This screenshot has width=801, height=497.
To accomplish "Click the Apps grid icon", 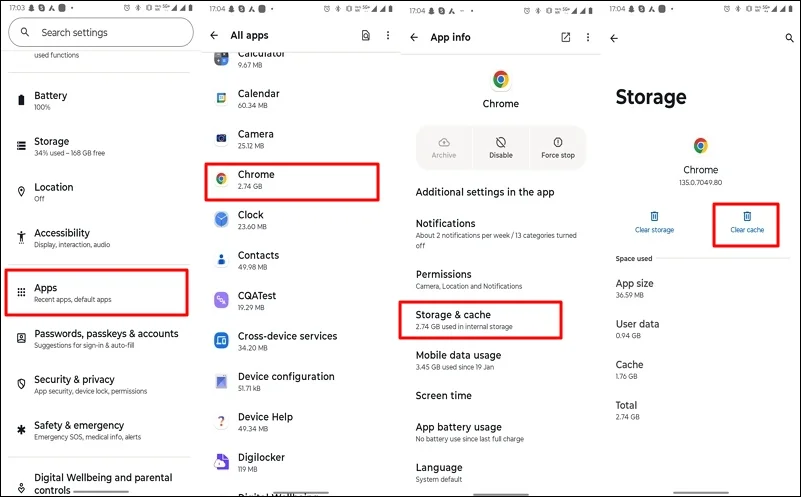I will [21, 292].
